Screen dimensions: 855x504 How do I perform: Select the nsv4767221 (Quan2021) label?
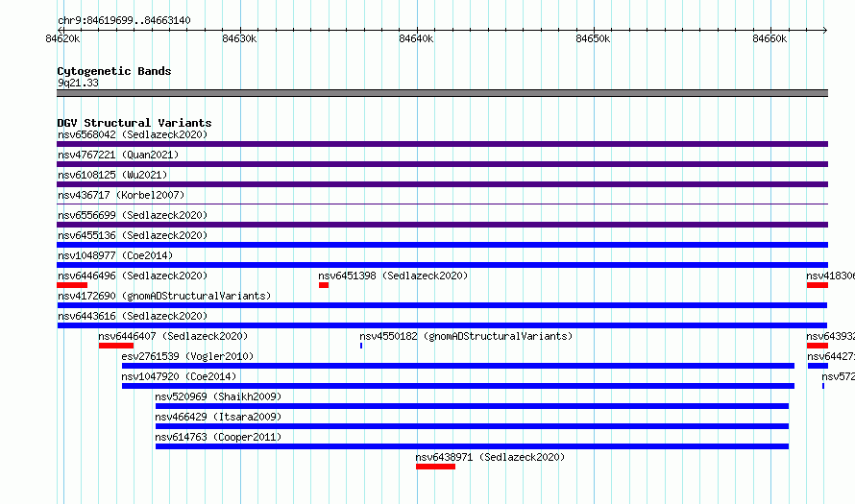click(x=118, y=155)
